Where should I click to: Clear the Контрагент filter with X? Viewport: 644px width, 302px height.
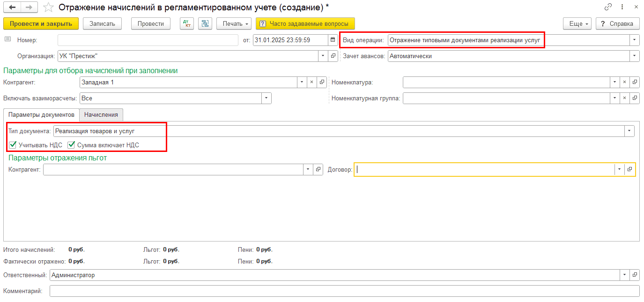(312, 82)
